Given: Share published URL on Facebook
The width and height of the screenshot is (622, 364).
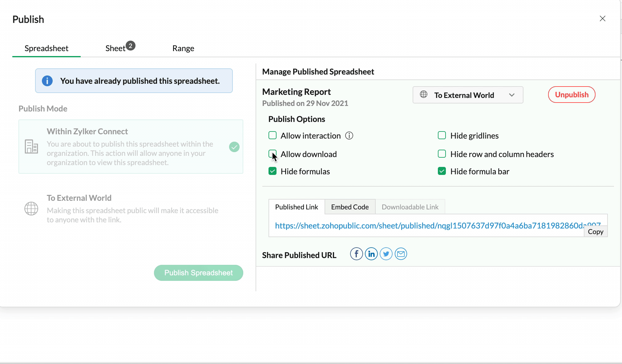Looking at the screenshot, I should pos(356,254).
